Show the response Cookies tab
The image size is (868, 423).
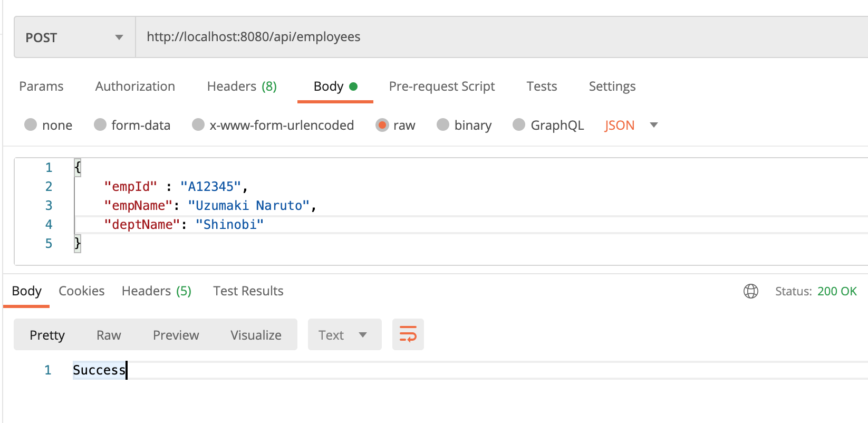[81, 291]
